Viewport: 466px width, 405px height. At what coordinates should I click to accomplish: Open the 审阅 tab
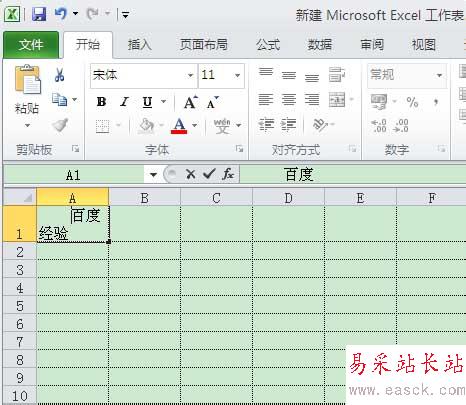[x=372, y=45]
